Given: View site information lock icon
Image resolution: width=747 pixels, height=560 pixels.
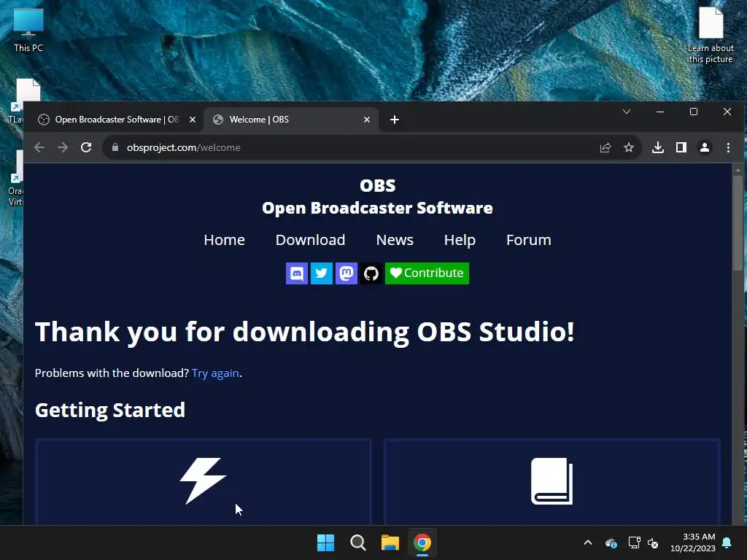Looking at the screenshot, I should pos(115,147).
